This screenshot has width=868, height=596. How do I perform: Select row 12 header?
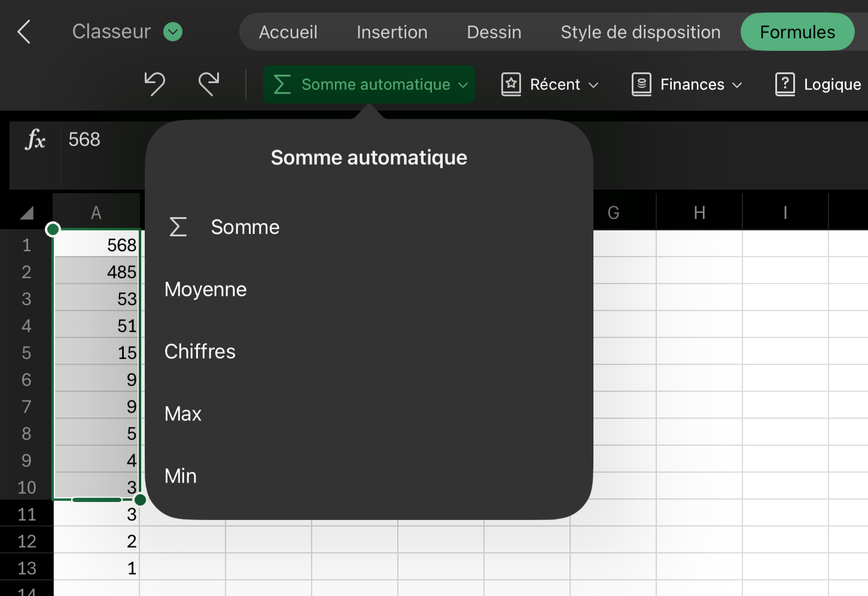click(x=26, y=541)
